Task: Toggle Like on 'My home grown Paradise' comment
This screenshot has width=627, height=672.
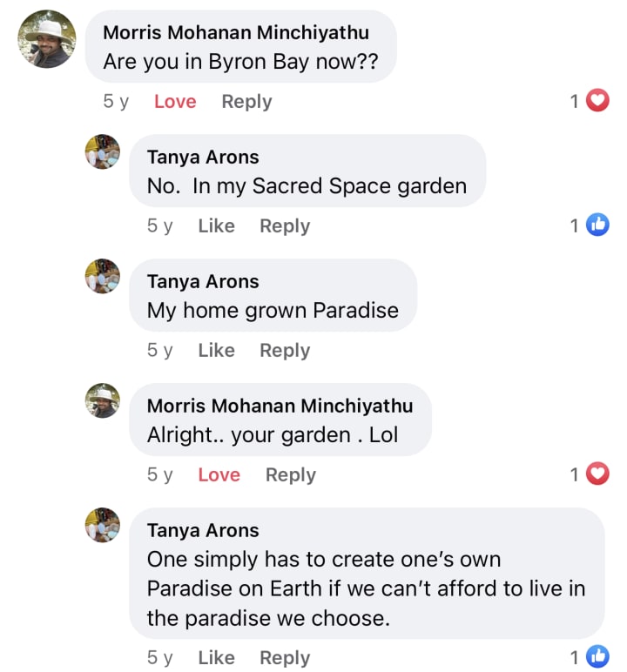Action: pos(216,350)
